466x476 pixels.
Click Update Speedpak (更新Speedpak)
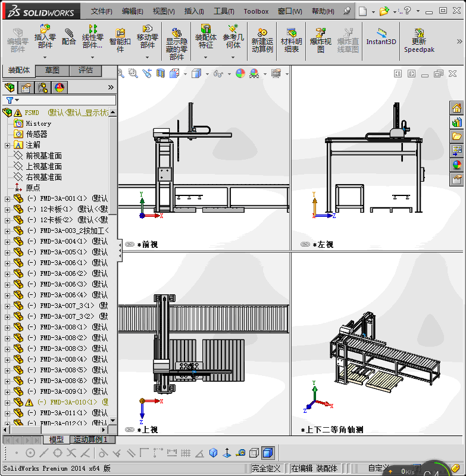(x=419, y=40)
